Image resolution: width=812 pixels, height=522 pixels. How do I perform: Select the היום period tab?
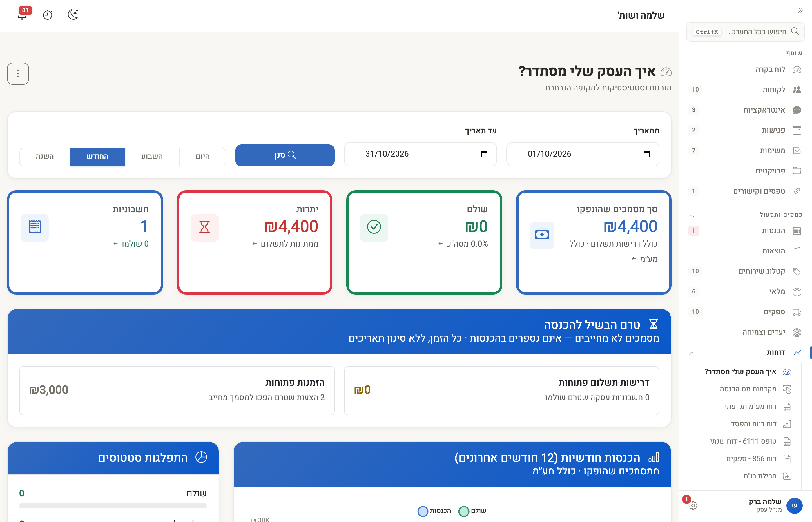click(203, 157)
